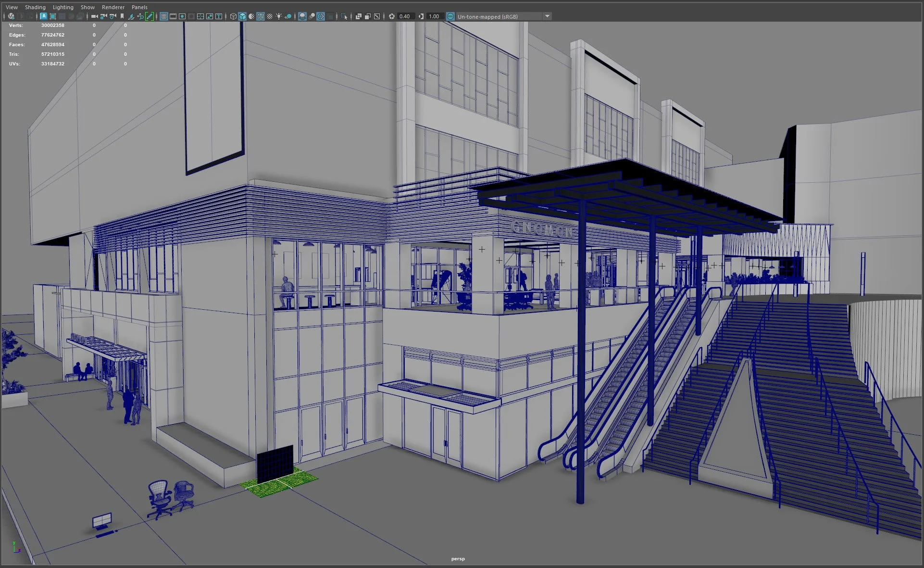This screenshot has width=924, height=568.
Task: Click the XYZ axis gizmo
Action: coord(16,547)
